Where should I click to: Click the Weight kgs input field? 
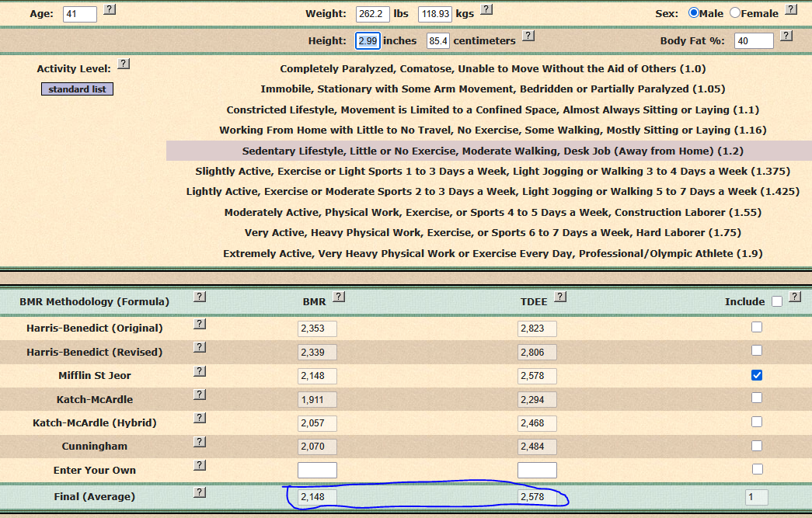pyautogui.click(x=435, y=14)
